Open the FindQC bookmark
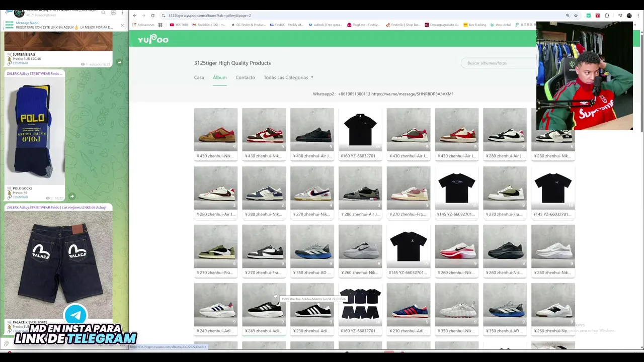 287,25
